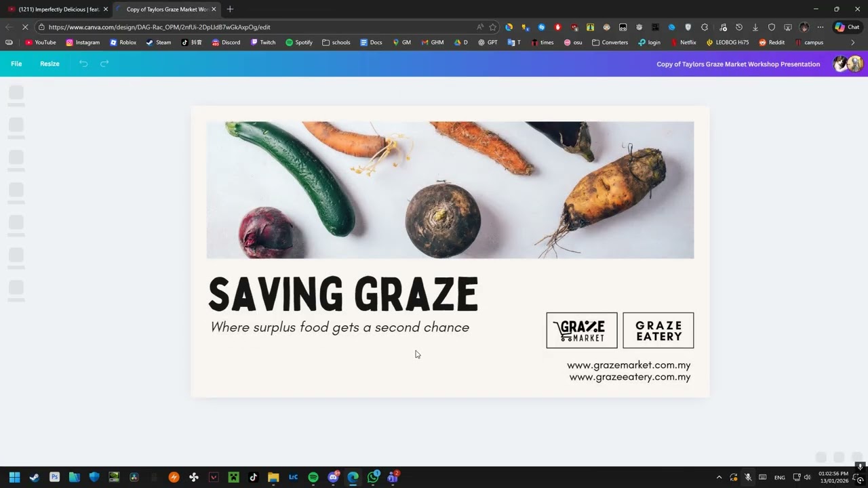
Task: Open the Steam bookmark
Action: [159, 43]
